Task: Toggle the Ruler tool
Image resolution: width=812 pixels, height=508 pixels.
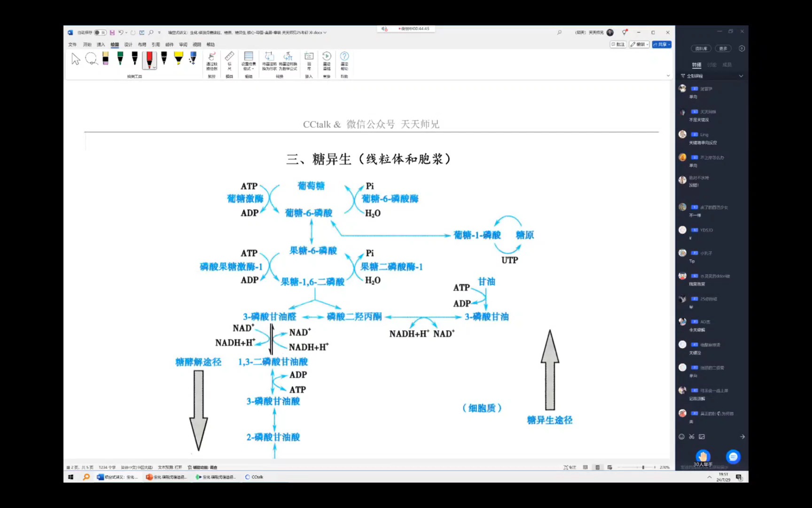Action: point(229,61)
